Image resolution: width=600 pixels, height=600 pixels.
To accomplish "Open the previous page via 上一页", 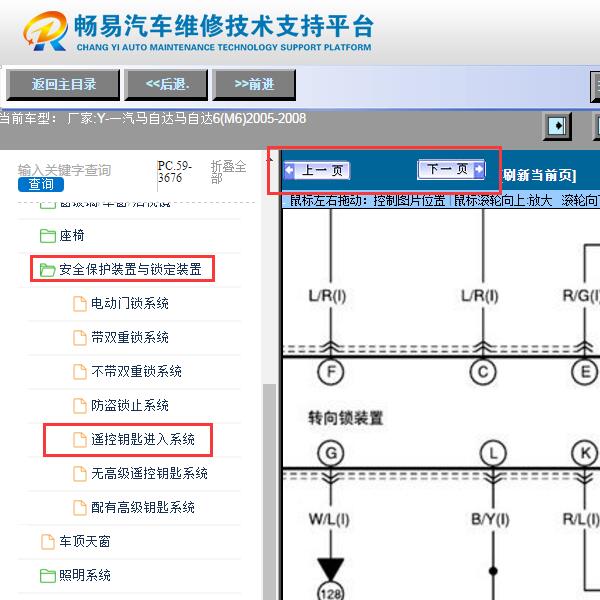I will pyautogui.click(x=317, y=170).
